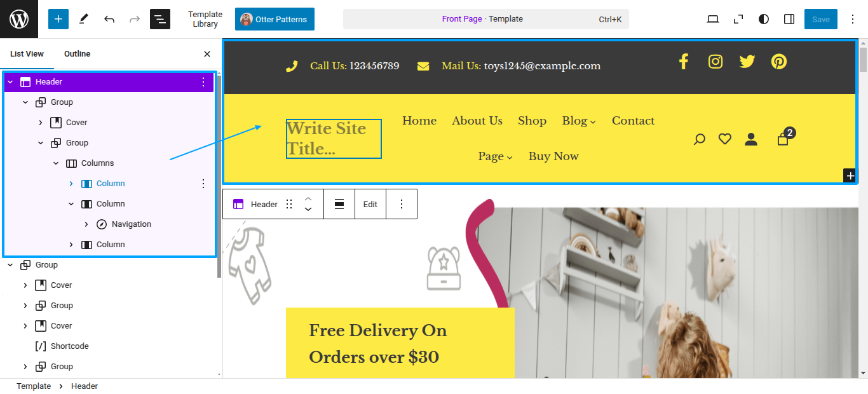Expand the Navigation block in list view
The width and height of the screenshot is (868, 394).
click(x=86, y=224)
